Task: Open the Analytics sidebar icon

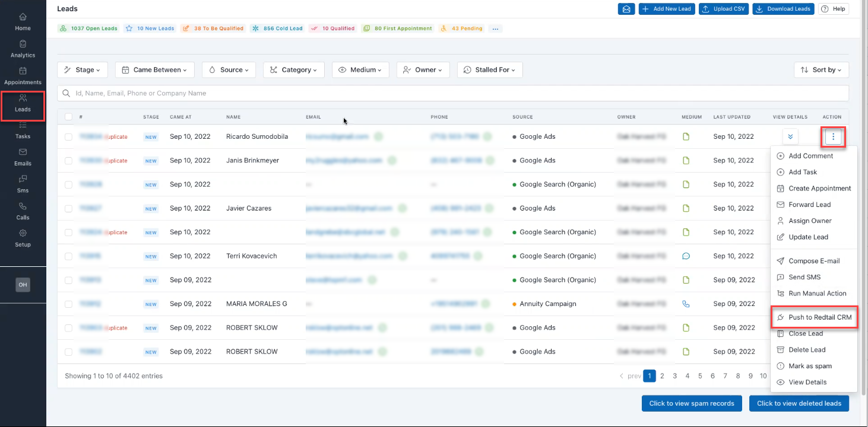Action: 23,49
